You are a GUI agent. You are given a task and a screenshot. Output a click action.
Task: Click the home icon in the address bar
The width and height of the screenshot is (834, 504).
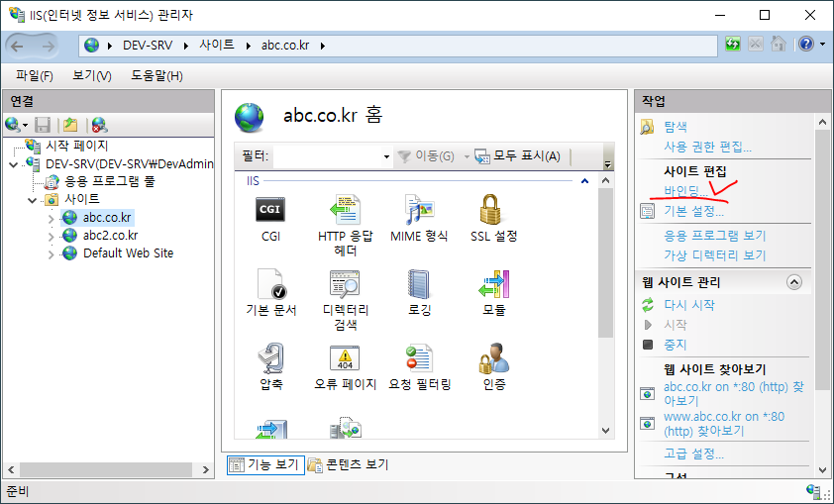[779, 45]
